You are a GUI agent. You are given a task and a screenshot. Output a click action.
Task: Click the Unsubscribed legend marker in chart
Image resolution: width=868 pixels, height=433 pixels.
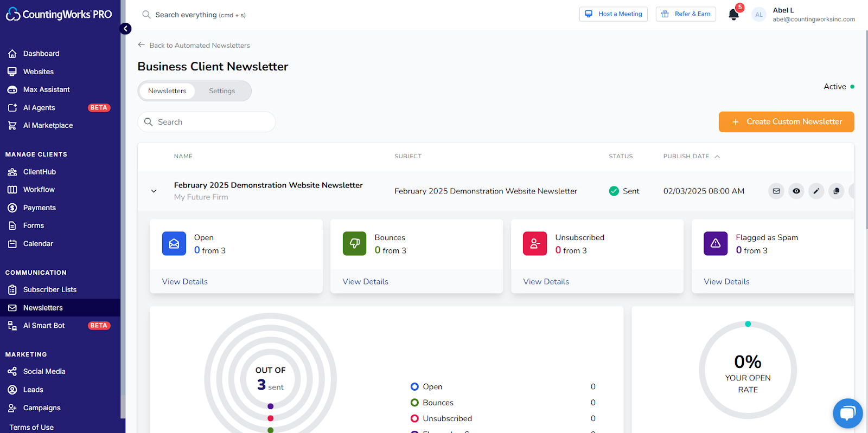tap(414, 419)
